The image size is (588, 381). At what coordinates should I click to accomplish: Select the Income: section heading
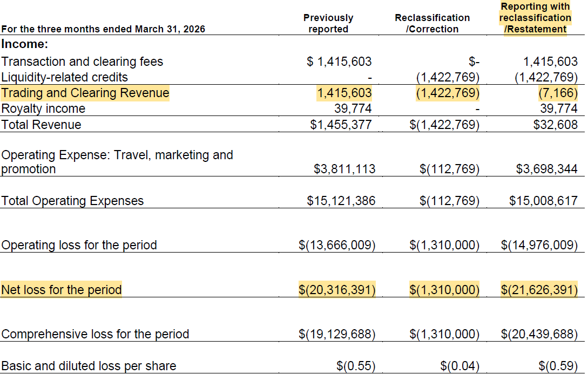(25, 44)
